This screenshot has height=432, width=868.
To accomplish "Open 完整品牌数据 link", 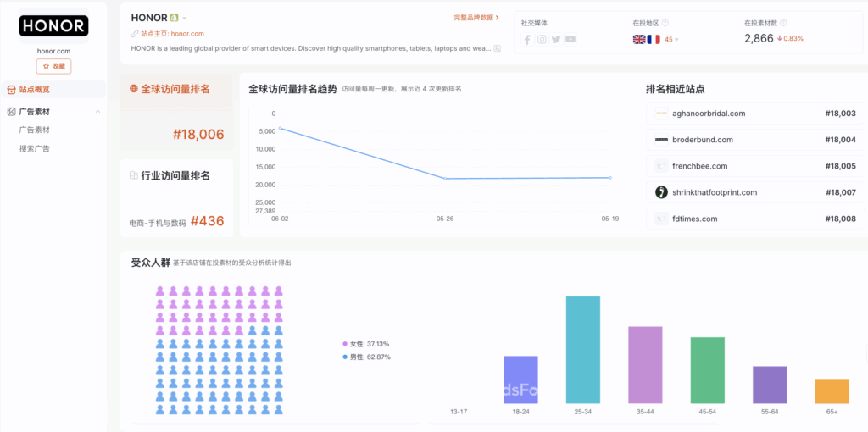I will coord(476,18).
